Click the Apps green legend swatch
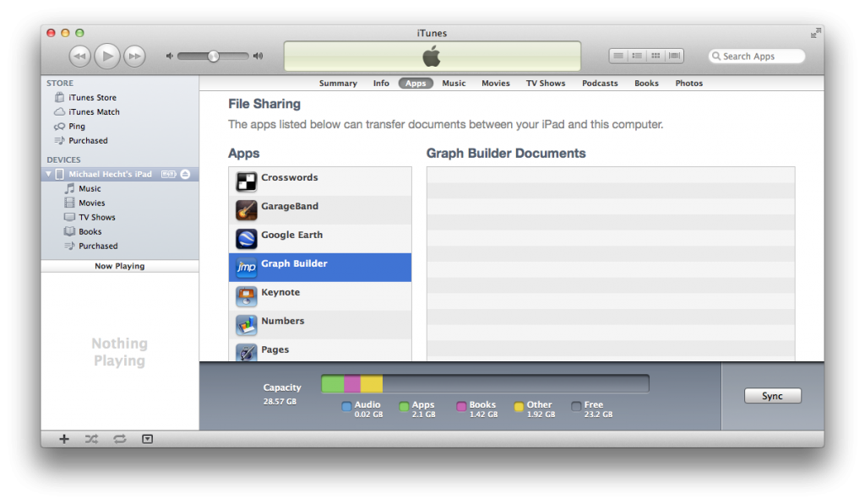 (x=404, y=406)
